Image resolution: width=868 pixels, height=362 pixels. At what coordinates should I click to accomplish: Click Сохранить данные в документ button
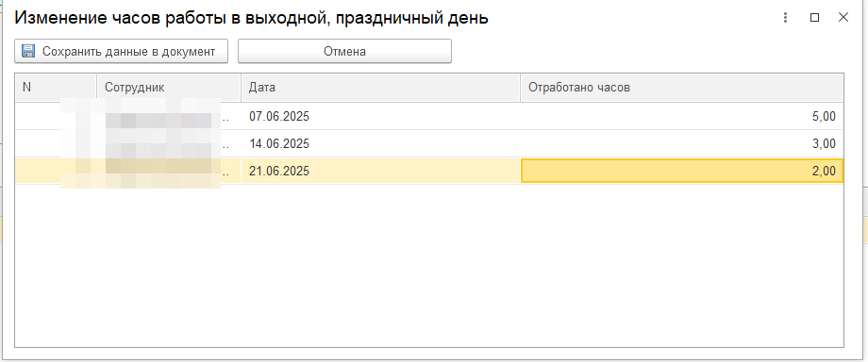tap(121, 52)
